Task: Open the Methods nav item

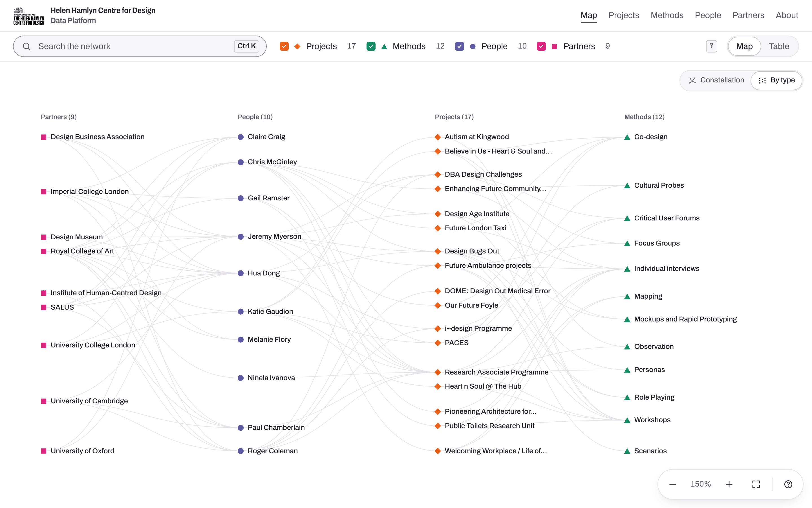Action: (x=667, y=15)
